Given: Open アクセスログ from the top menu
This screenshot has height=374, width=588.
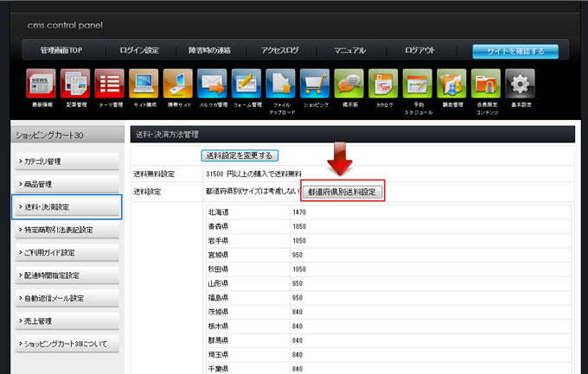Looking at the screenshot, I should click(281, 51).
